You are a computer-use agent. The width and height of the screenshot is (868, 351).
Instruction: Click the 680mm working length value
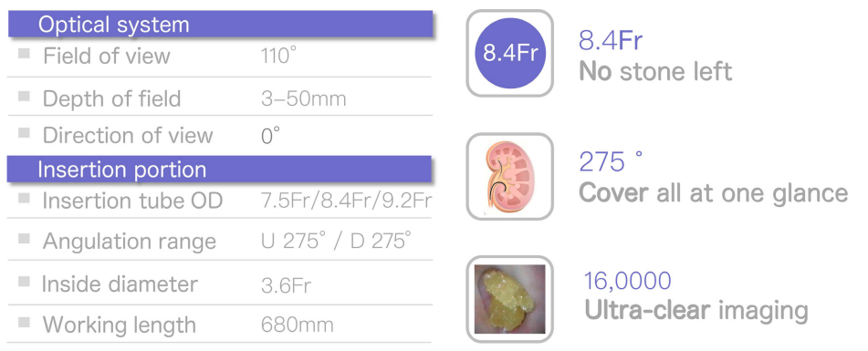pyautogui.click(x=298, y=325)
